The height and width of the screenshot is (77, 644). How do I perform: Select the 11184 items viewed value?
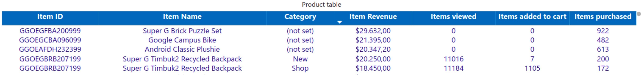453,68
